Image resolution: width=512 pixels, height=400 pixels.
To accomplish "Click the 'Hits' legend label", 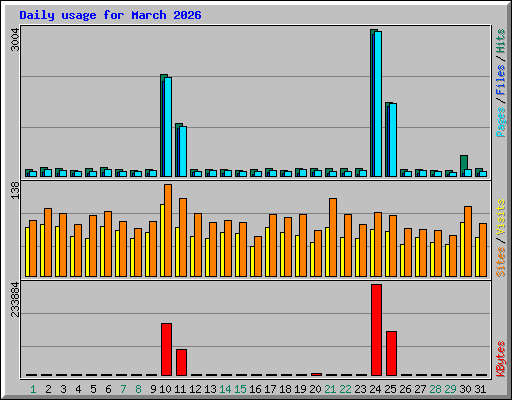I will point(501,41).
